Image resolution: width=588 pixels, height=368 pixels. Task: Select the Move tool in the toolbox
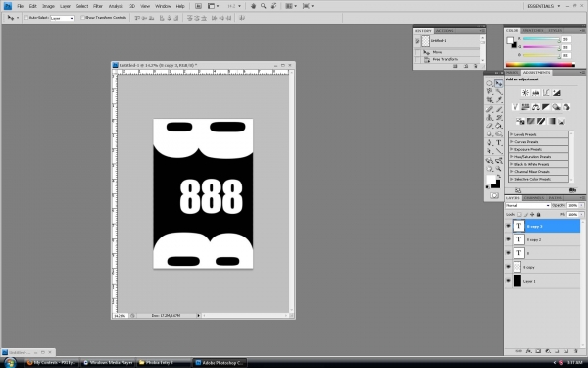pos(499,83)
